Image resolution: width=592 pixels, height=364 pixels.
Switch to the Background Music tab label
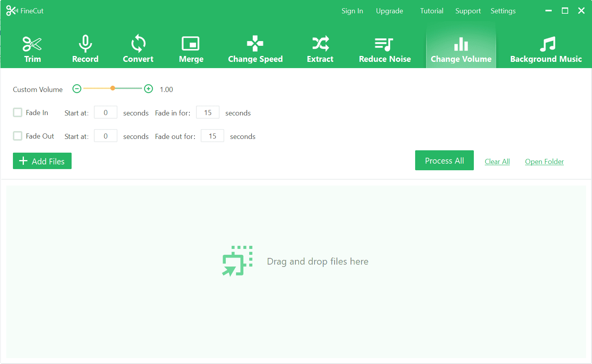tap(546, 59)
